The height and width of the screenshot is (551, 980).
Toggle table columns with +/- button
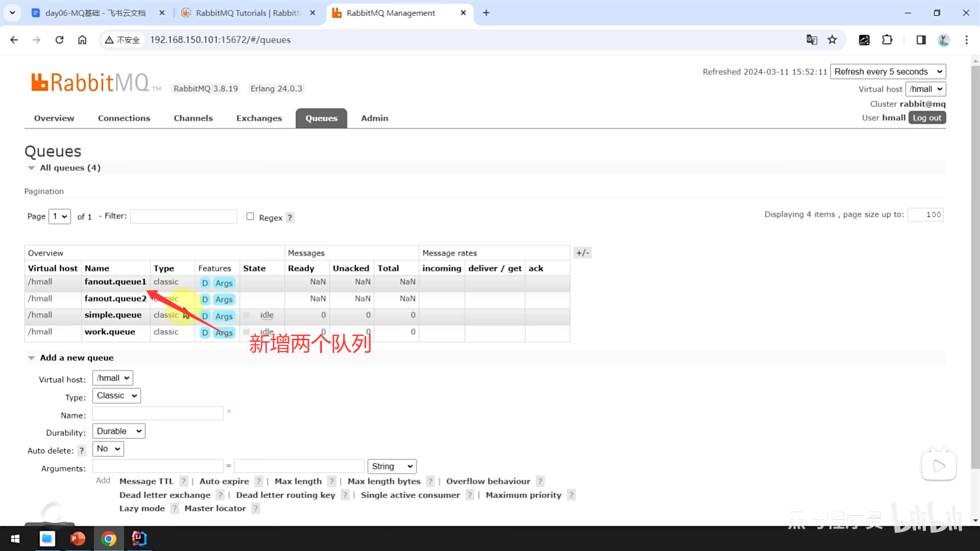(x=582, y=253)
